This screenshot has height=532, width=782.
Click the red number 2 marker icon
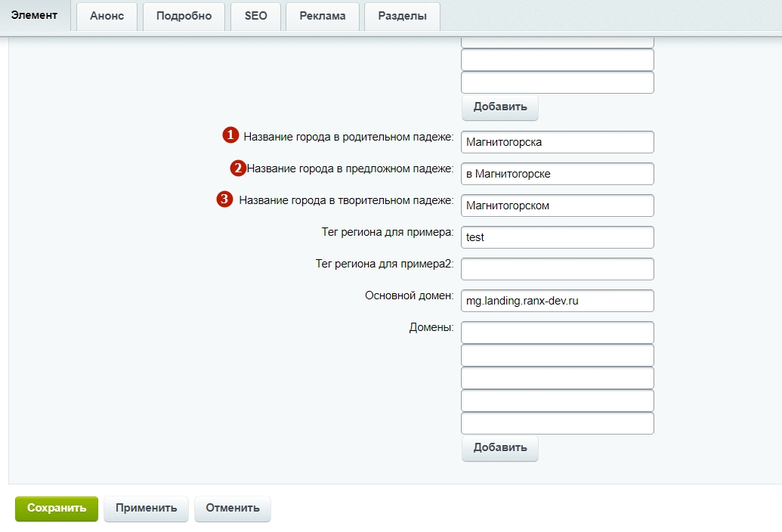(238, 168)
